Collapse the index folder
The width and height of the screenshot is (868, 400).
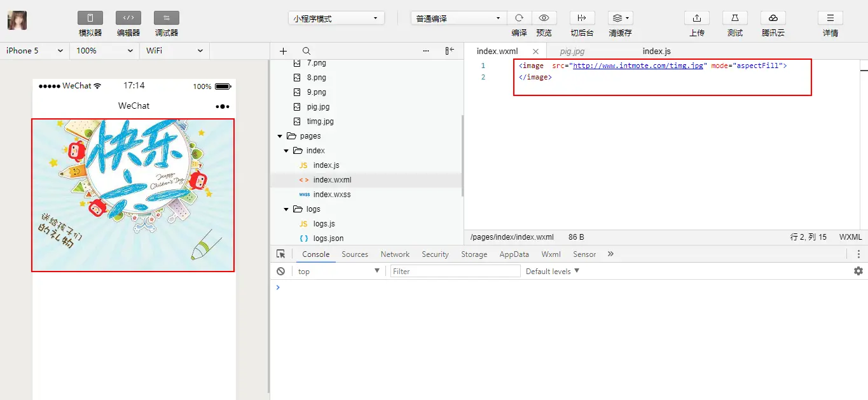pos(286,151)
